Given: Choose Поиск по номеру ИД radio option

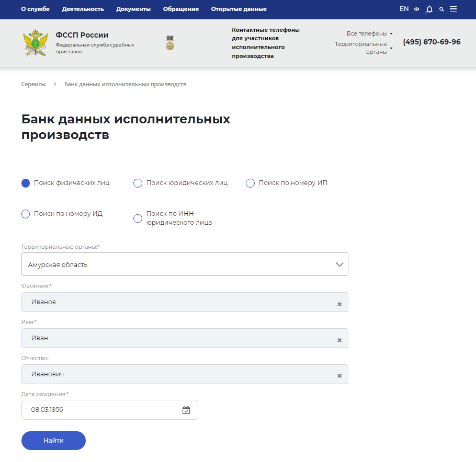Looking at the screenshot, I should (26, 214).
